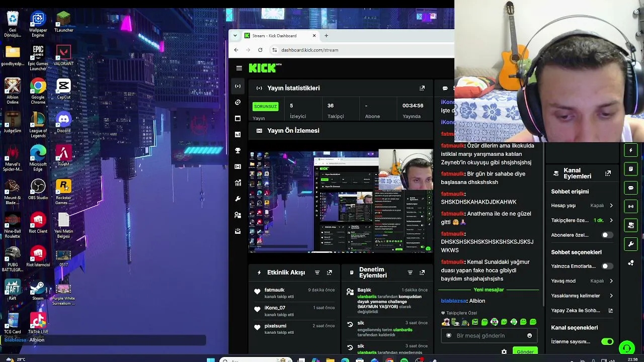This screenshot has height=362, width=644.
Task: Toggle the İzlenme sayısını switch
Action: (x=607, y=342)
